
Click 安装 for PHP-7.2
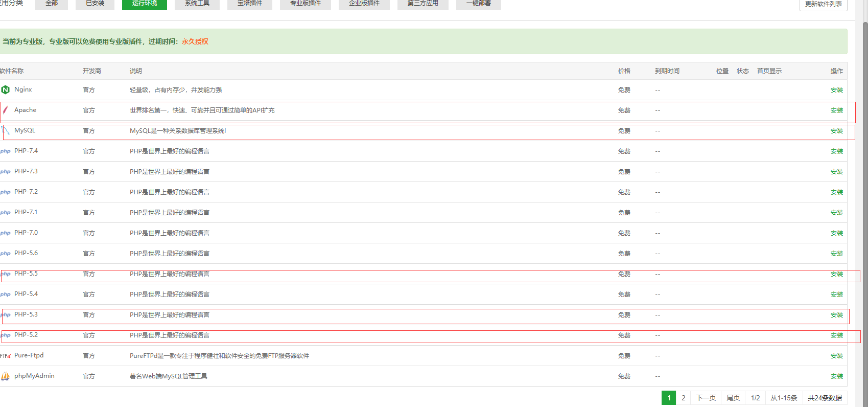(837, 192)
